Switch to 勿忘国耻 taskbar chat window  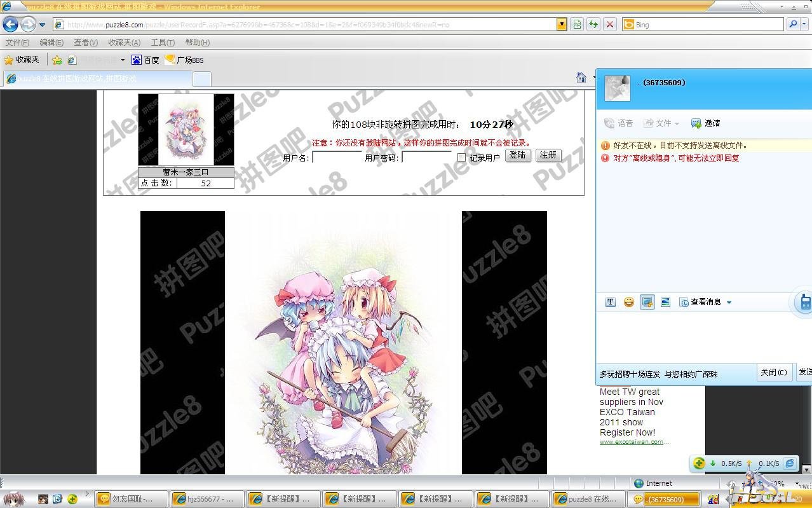click(x=131, y=499)
